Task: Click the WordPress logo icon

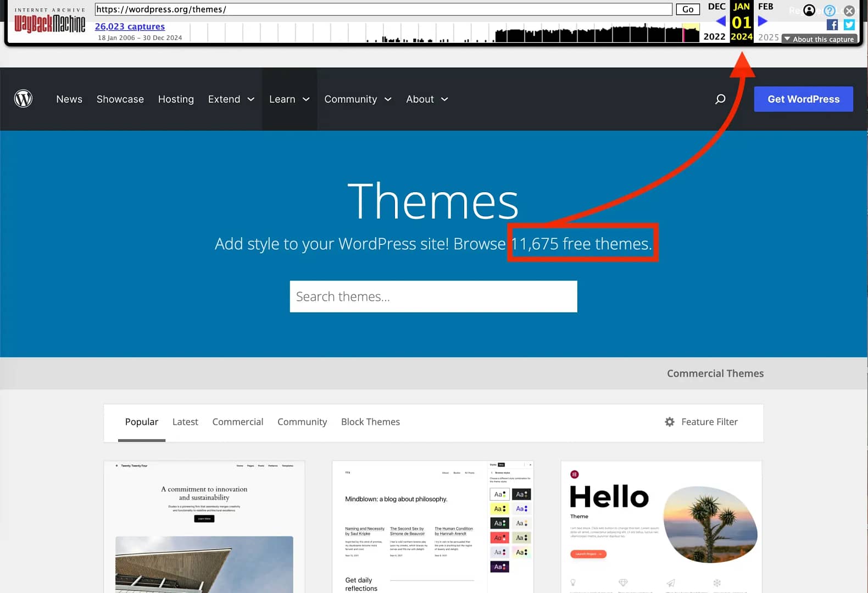Action: click(x=23, y=99)
